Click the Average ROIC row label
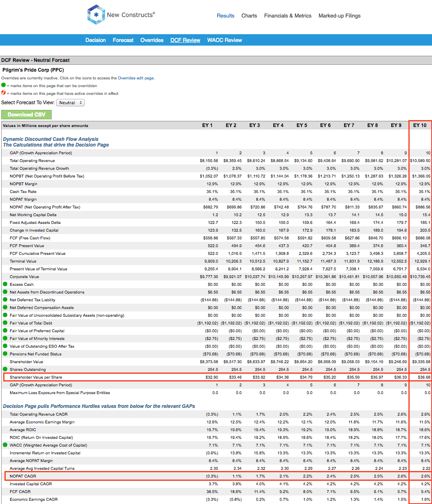Viewport: 432px width, 504px height. pos(23,430)
